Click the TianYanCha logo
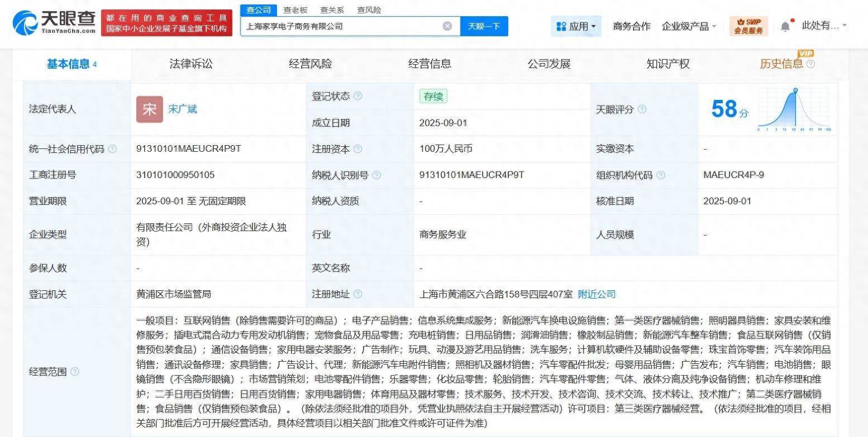 [x=54, y=23]
